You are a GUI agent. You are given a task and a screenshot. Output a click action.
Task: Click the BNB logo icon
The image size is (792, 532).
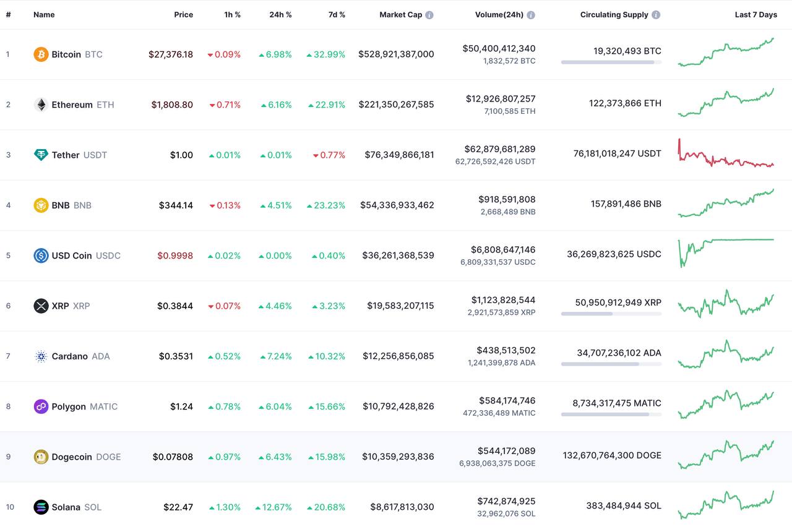click(x=41, y=205)
